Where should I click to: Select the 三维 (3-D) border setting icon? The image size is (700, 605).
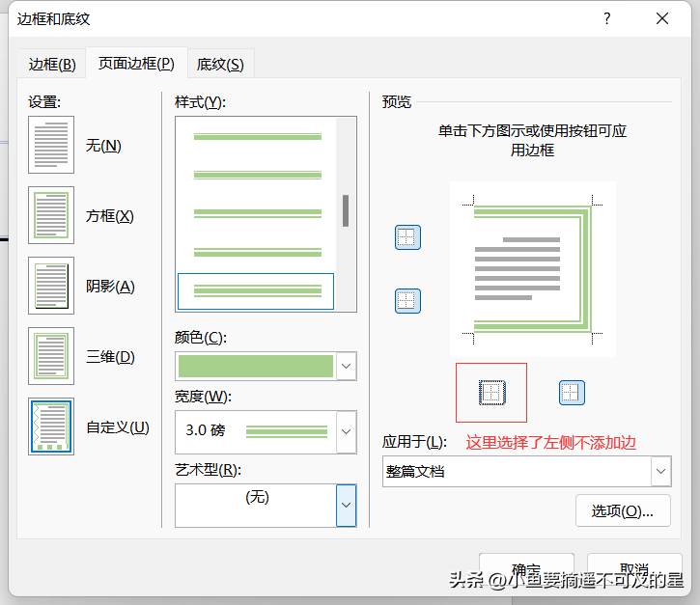point(51,356)
